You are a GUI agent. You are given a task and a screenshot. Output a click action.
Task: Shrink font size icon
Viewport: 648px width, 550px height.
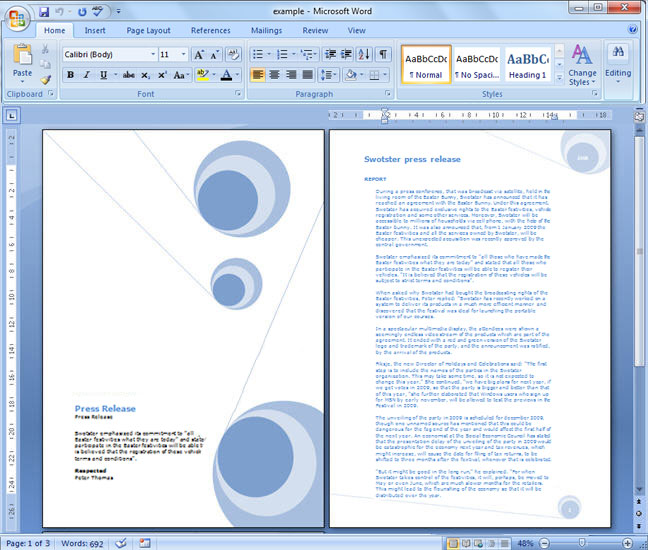[214, 55]
